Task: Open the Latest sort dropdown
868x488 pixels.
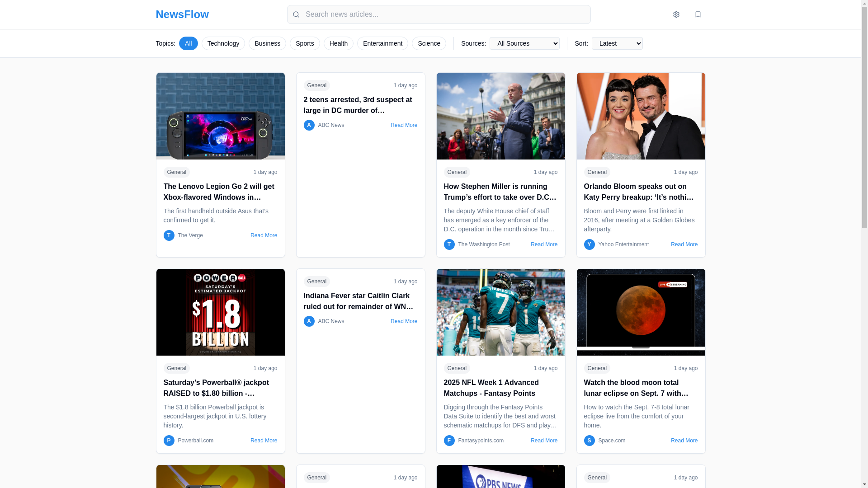Action: (x=617, y=43)
